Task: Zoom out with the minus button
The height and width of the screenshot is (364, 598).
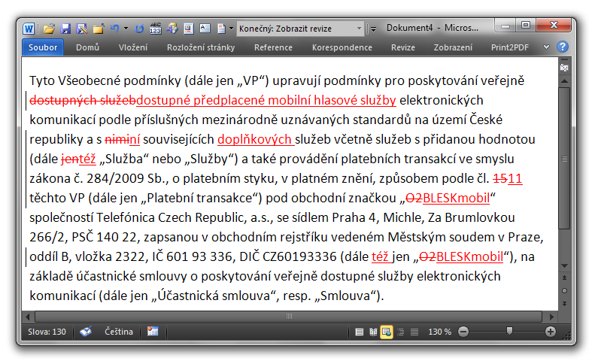Action: [x=463, y=332]
